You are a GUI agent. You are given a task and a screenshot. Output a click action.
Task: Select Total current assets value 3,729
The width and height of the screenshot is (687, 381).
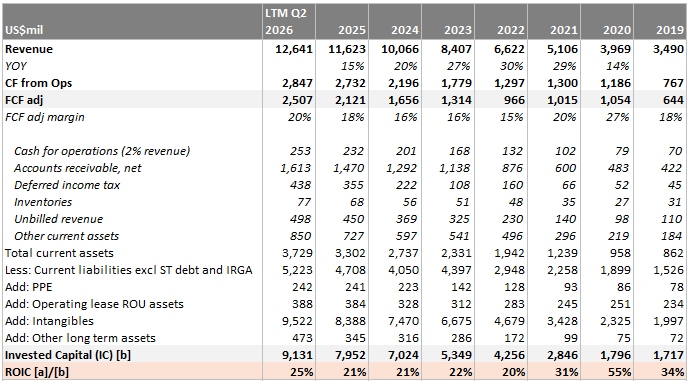(297, 253)
